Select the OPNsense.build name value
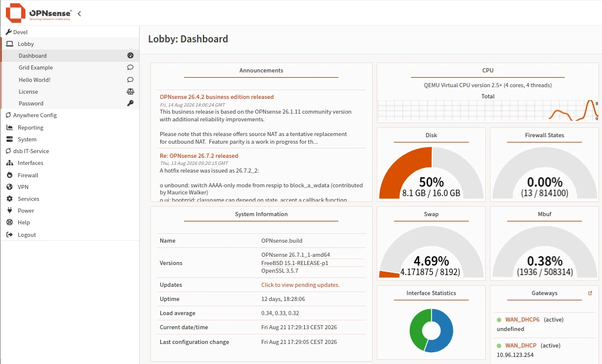 click(x=282, y=241)
